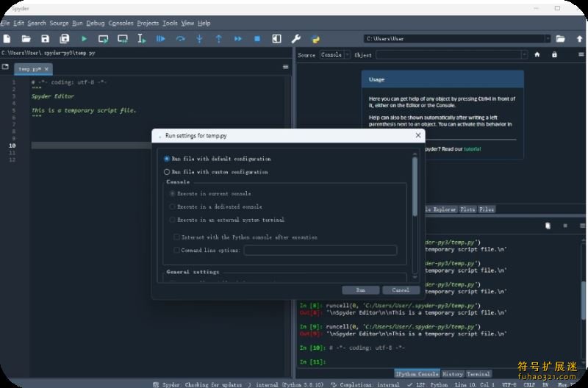Open the File menu
The width and height of the screenshot is (588, 388).
(5, 24)
